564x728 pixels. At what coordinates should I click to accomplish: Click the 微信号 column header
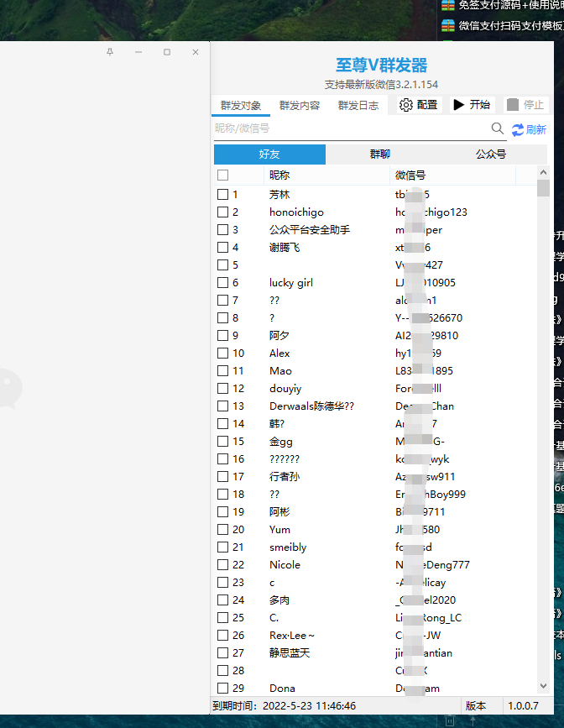point(452,175)
